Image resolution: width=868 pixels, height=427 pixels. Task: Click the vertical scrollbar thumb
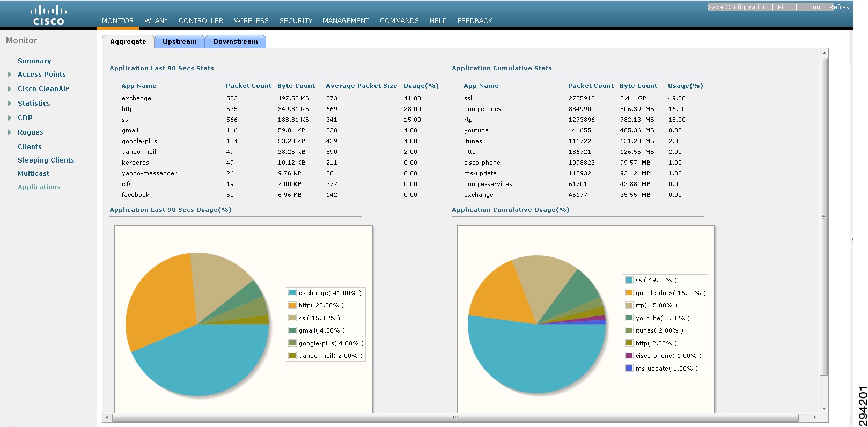[824, 217]
